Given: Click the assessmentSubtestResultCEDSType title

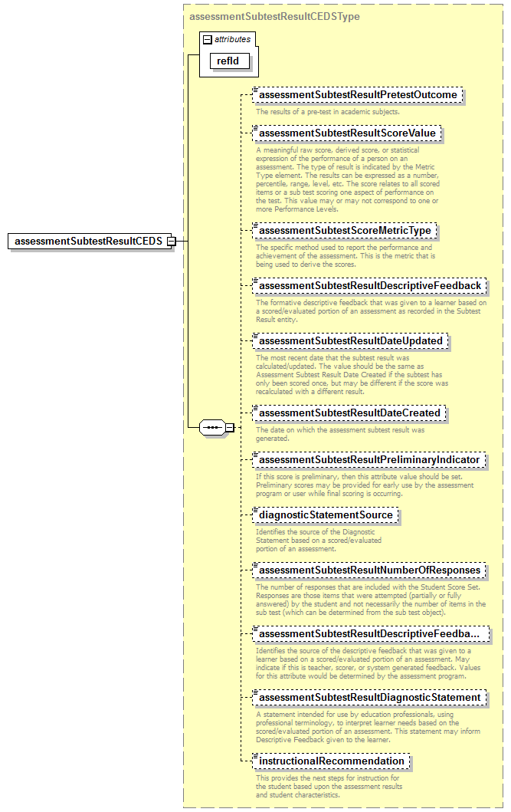Looking at the screenshot, I should point(274,17).
